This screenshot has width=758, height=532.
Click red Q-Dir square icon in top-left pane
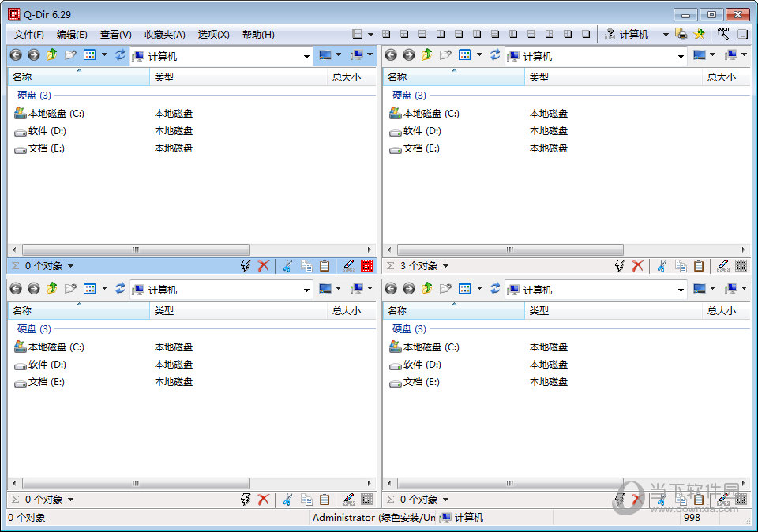pyautogui.click(x=367, y=266)
